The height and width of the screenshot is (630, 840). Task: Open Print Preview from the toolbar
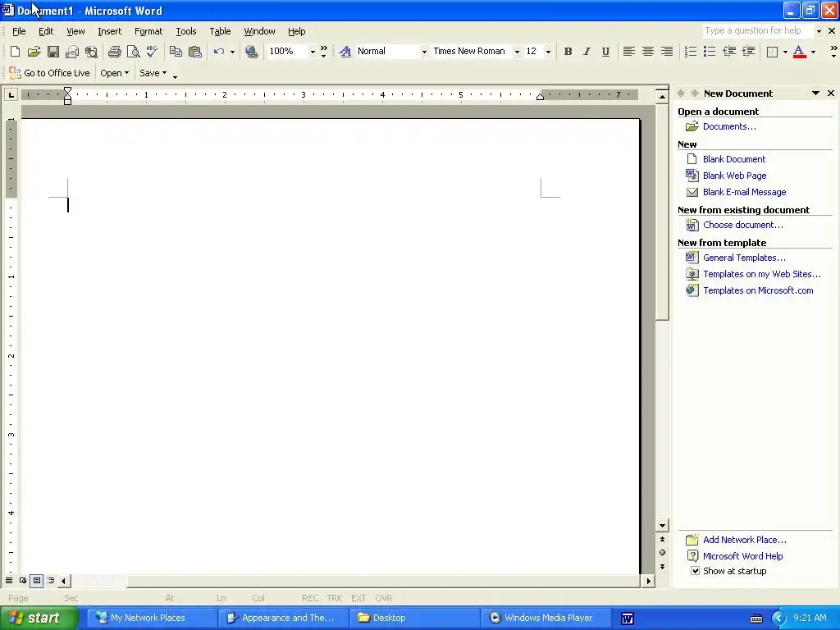[133, 52]
